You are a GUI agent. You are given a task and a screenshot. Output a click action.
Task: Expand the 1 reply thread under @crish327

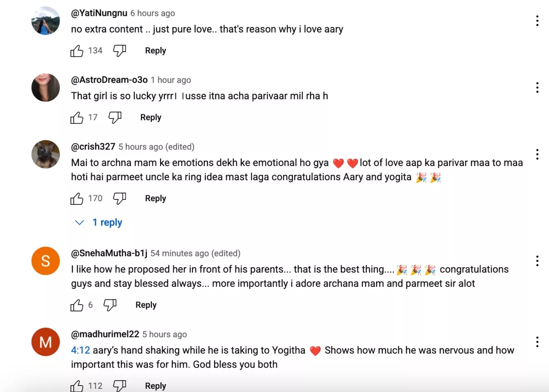coord(99,223)
